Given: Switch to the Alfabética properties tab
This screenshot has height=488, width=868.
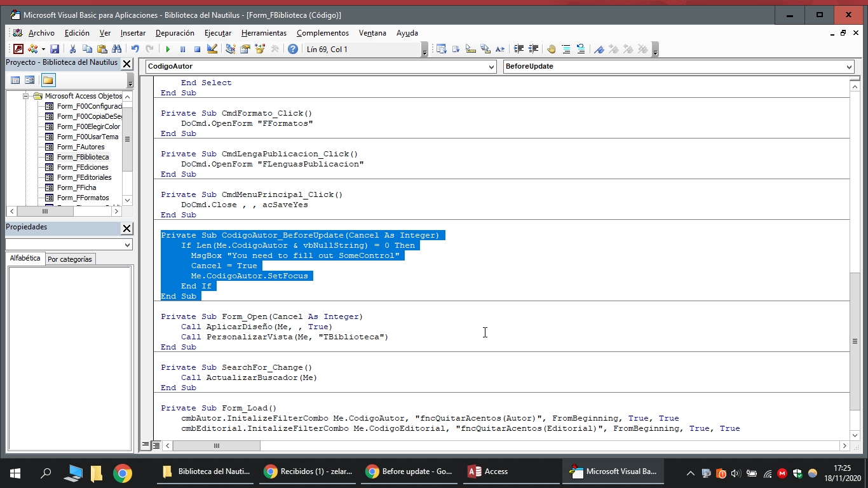Looking at the screenshot, I should (x=25, y=258).
